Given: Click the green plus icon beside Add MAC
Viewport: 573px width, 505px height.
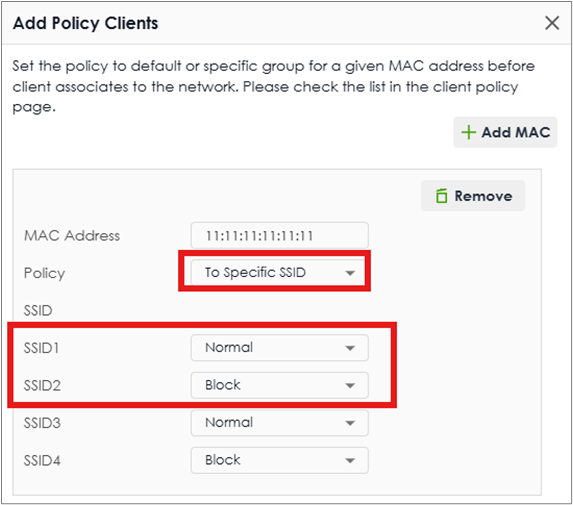Looking at the screenshot, I should click(x=468, y=132).
